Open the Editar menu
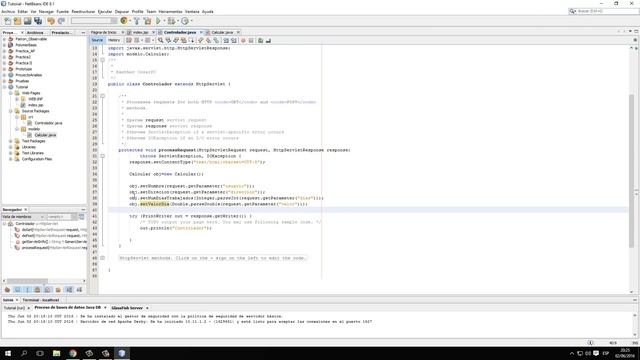This screenshot has height=360, width=640. pyautogui.click(x=22, y=11)
